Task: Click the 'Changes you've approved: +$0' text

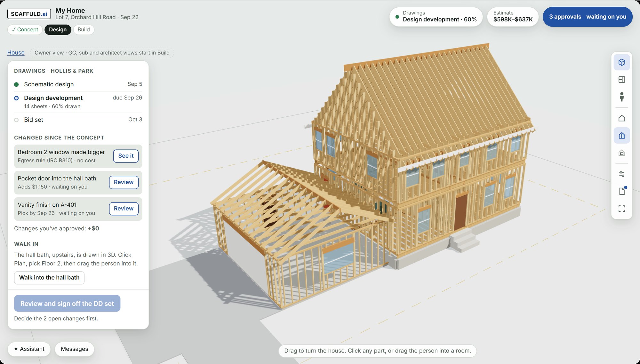Action: [57, 228]
